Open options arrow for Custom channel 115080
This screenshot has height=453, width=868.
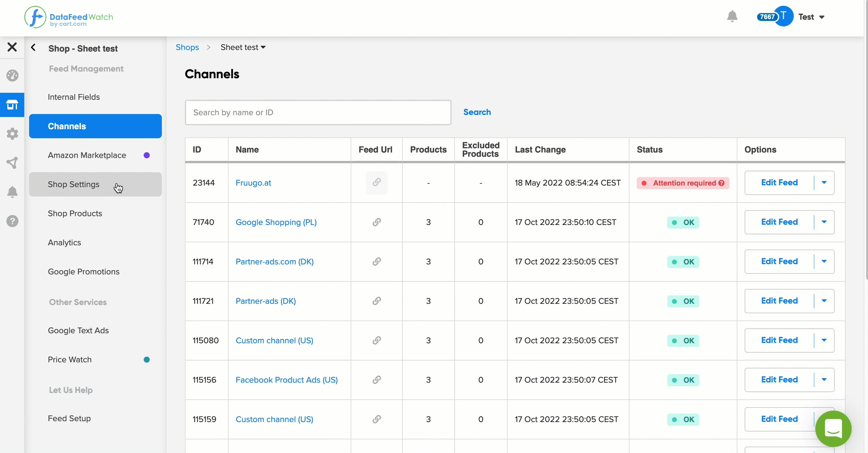(x=824, y=341)
